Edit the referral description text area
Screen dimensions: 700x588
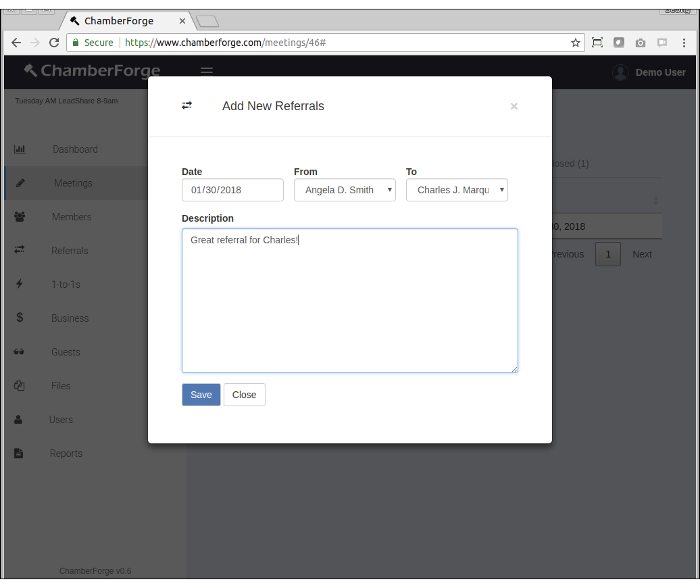pos(349,300)
